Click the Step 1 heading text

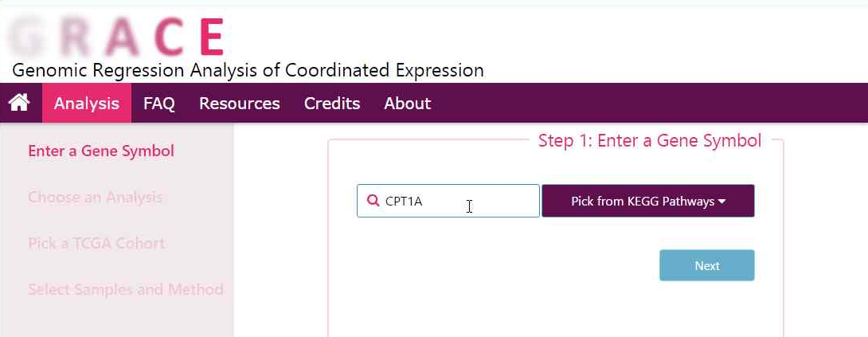tap(649, 141)
